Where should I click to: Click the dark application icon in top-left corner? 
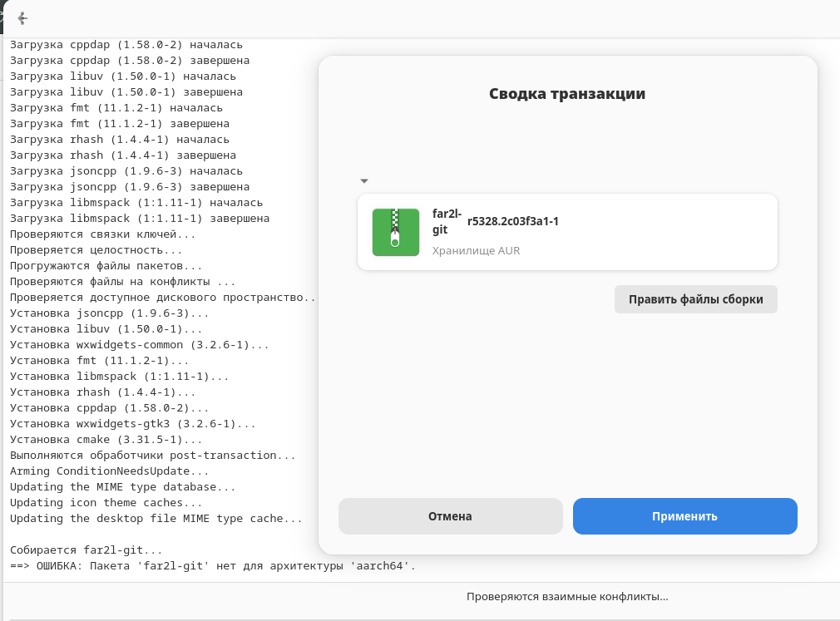click(4, 18)
